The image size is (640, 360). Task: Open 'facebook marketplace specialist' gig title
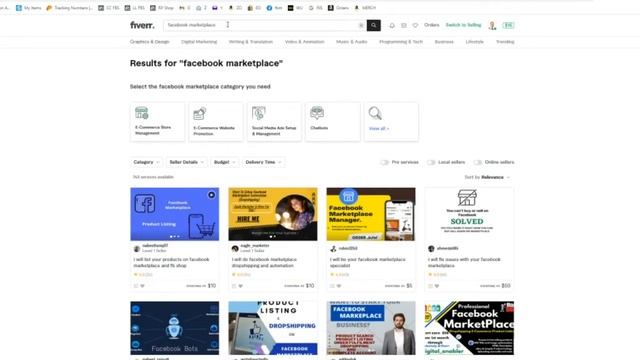368,262
